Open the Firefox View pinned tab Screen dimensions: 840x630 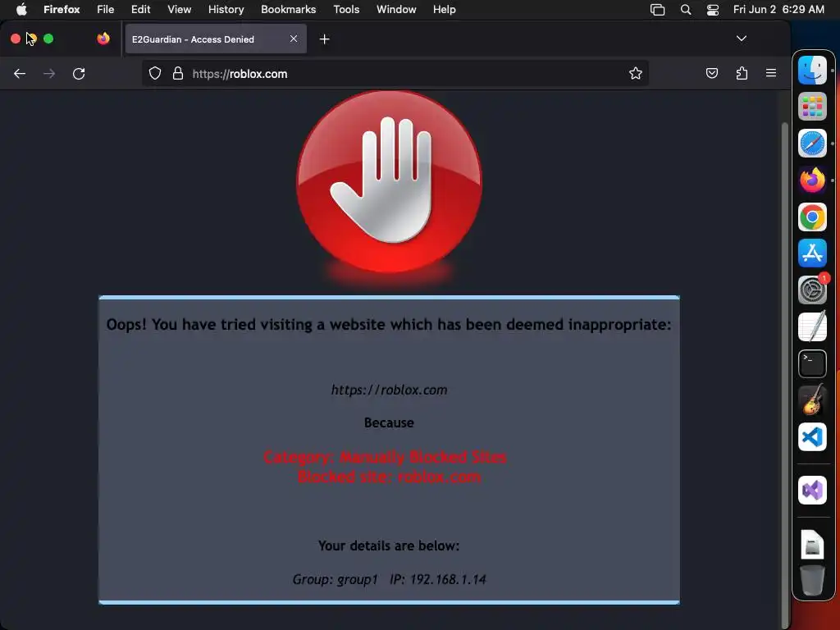pyautogui.click(x=103, y=39)
